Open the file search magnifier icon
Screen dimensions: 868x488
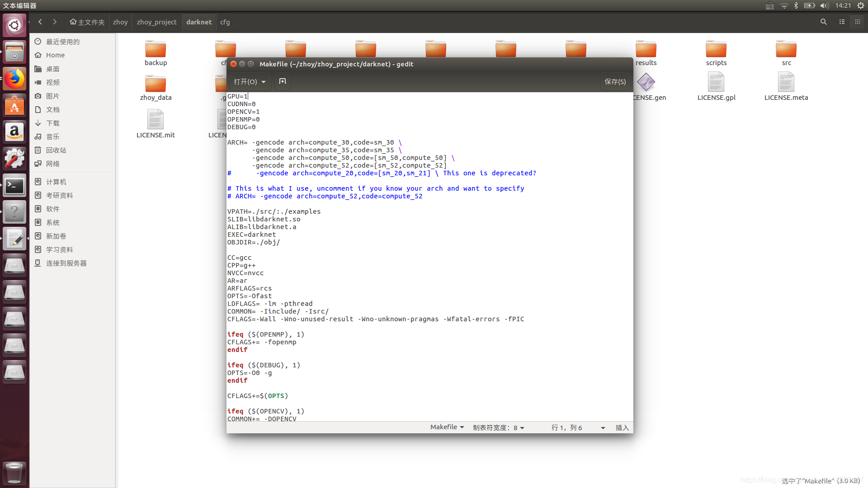tap(823, 22)
